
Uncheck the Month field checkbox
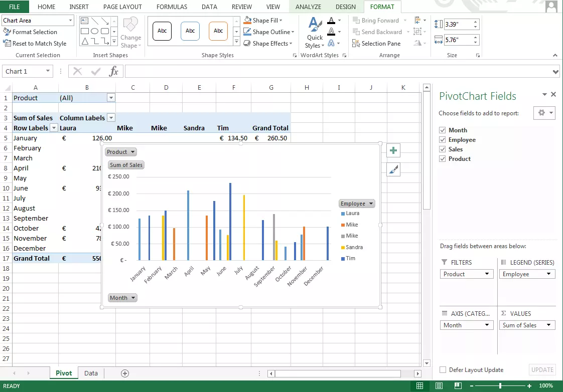[443, 130]
